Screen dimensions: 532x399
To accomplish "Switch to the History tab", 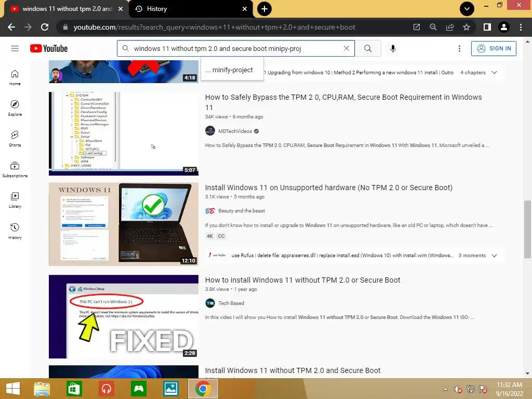I will (191, 9).
